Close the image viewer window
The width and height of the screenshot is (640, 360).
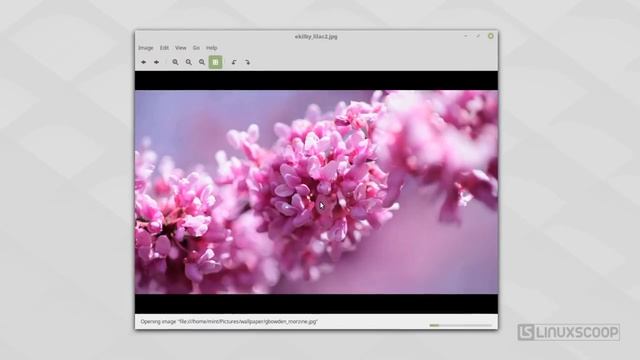pyautogui.click(x=491, y=36)
